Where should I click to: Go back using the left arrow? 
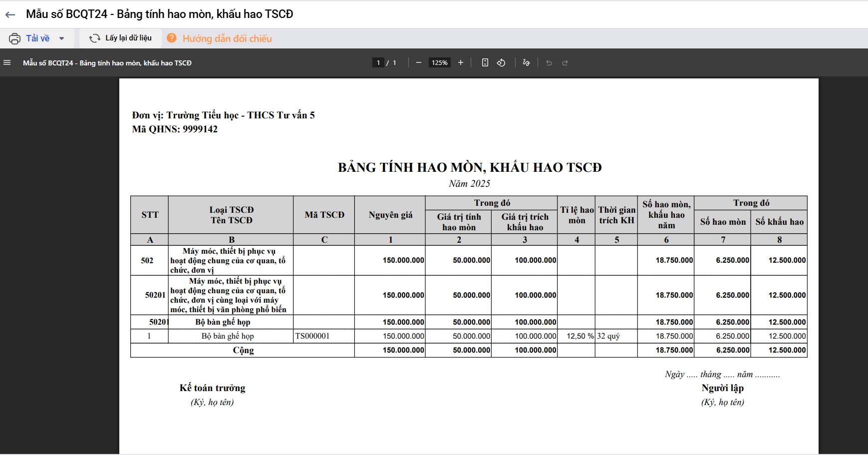coord(10,15)
